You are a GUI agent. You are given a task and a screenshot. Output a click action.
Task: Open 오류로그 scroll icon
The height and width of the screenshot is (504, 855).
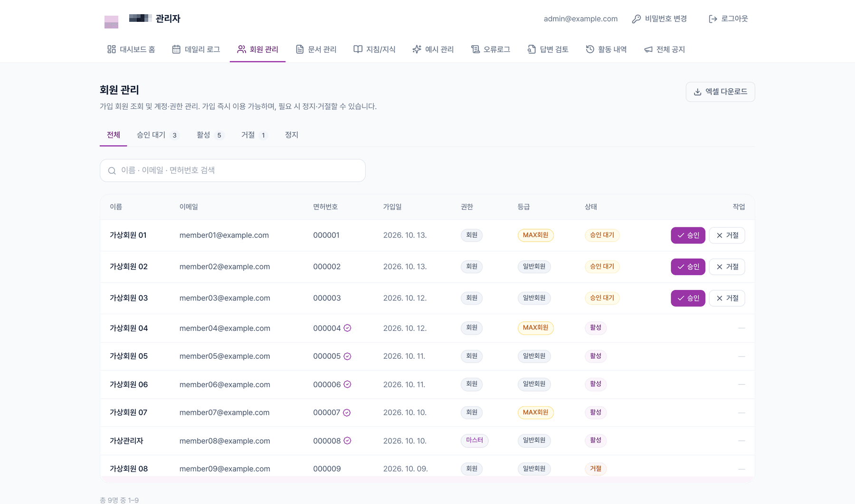(475, 49)
